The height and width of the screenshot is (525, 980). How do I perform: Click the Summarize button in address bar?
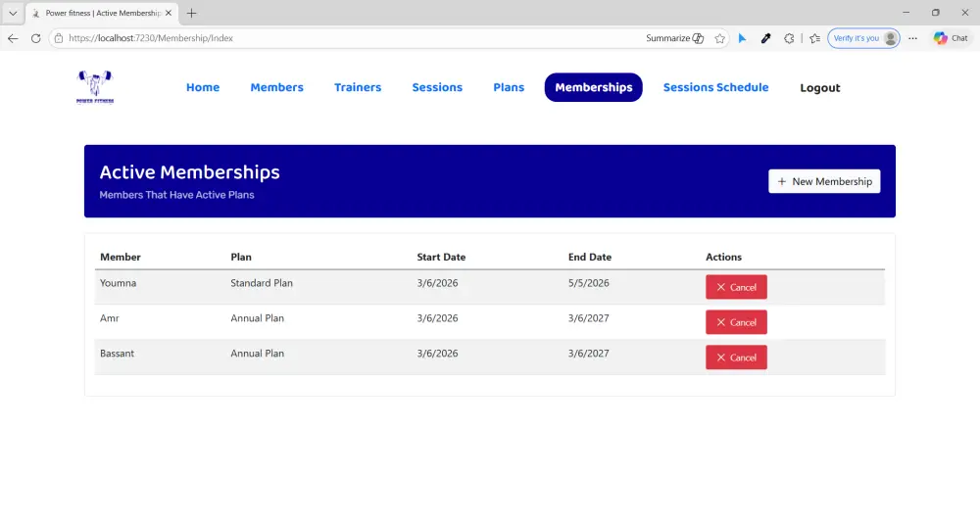675,38
